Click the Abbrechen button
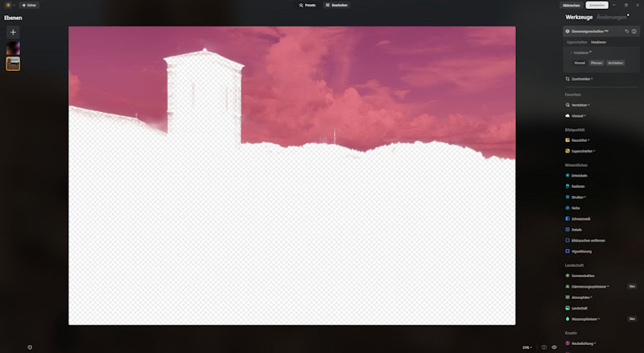The image size is (644, 353). point(571,5)
